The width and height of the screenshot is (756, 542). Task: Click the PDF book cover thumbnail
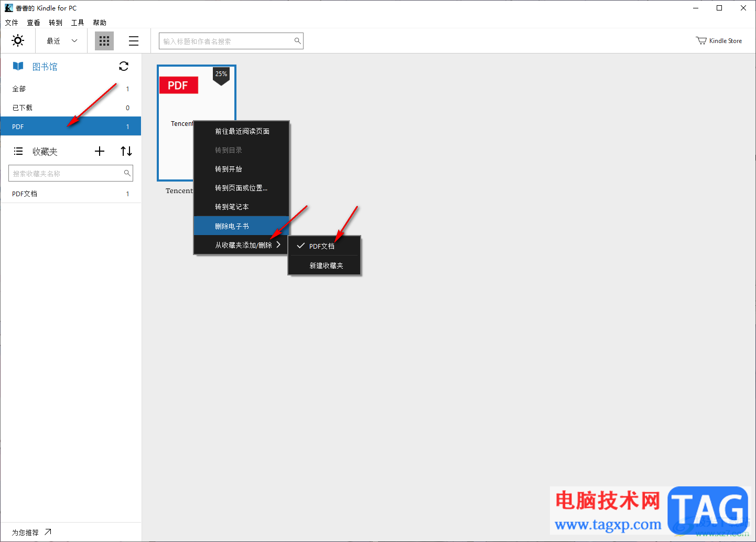pos(197,123)
